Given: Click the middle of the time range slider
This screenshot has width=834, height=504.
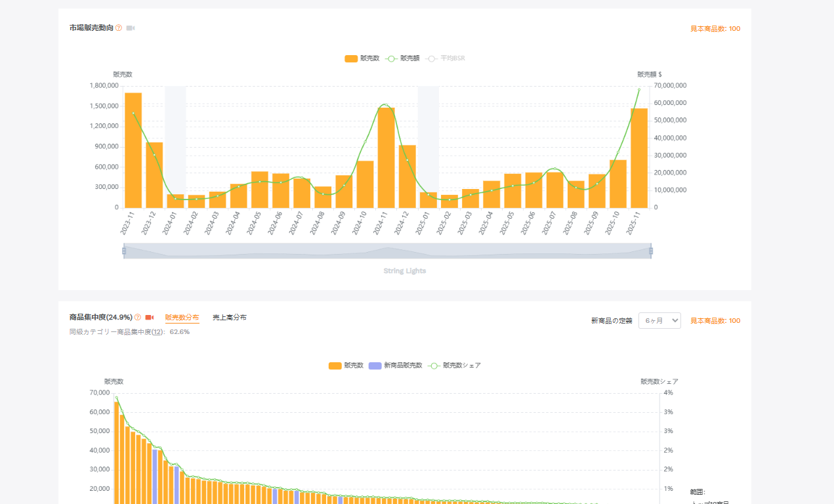Looking at the screenshot, I should 387,251.
